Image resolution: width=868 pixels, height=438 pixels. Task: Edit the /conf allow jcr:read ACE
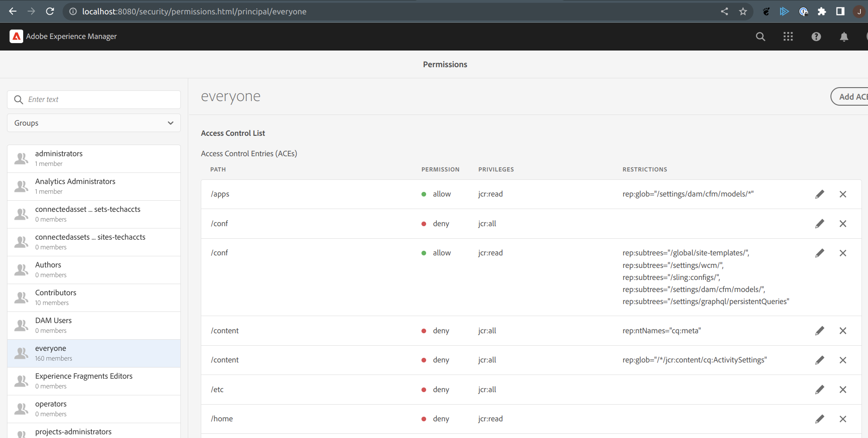pos(820,253)
